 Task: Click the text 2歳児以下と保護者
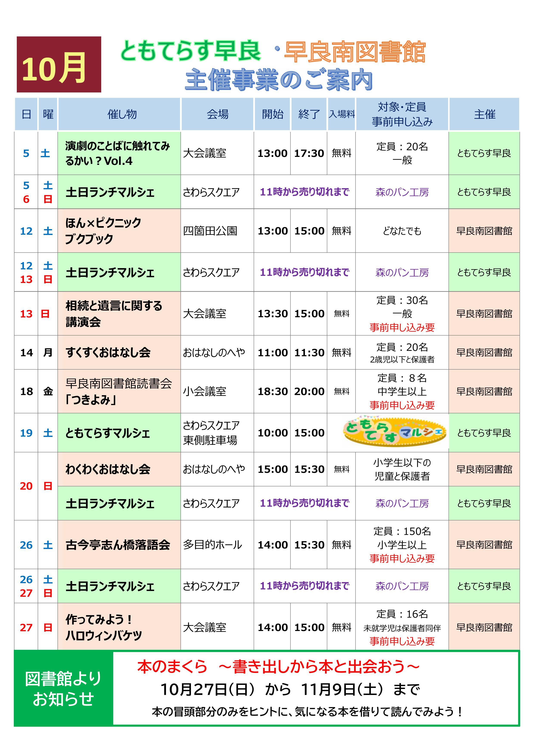coord(402,359)
